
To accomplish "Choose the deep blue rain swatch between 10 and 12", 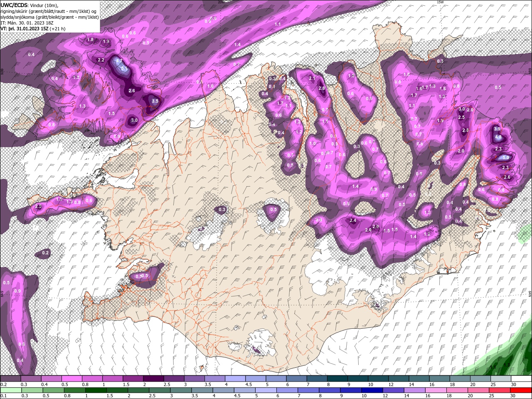I will (372, 390).
